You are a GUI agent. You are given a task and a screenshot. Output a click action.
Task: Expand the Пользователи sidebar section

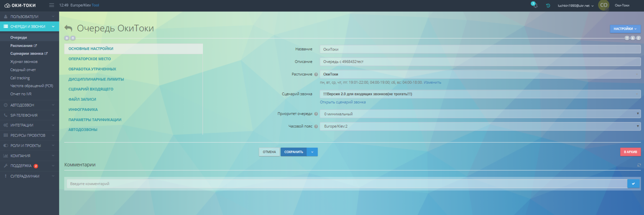30,17
